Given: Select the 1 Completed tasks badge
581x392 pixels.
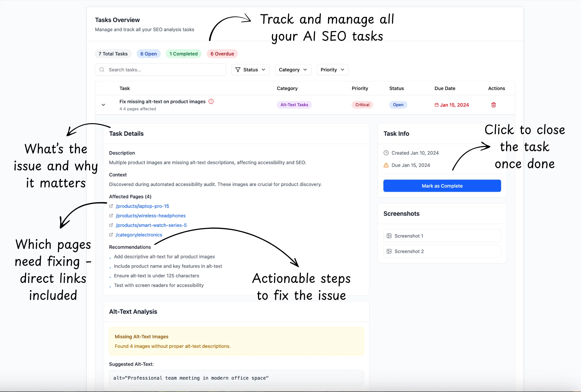Looking at the screenshot, I should pyautogui.click(x=183, y=54).
